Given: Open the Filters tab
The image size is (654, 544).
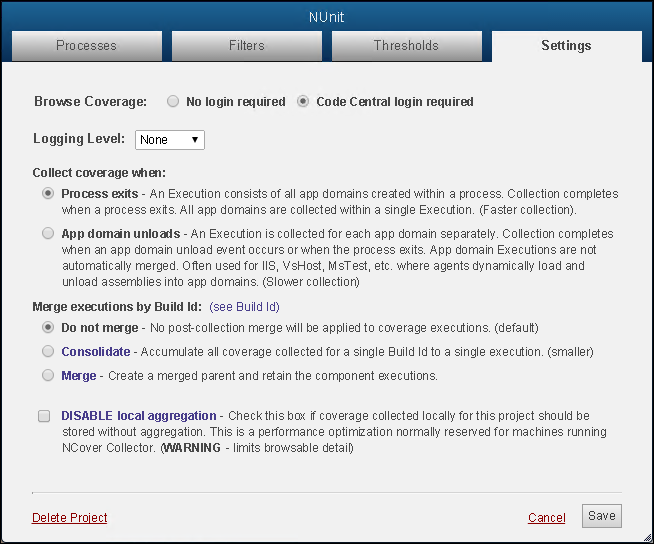Looking at the screenshot, I should tap(247, 45).
